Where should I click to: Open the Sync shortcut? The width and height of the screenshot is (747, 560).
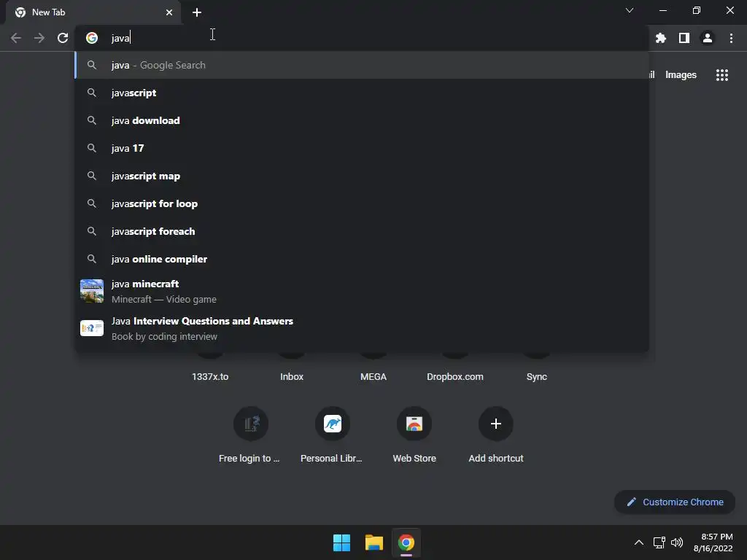536,376
